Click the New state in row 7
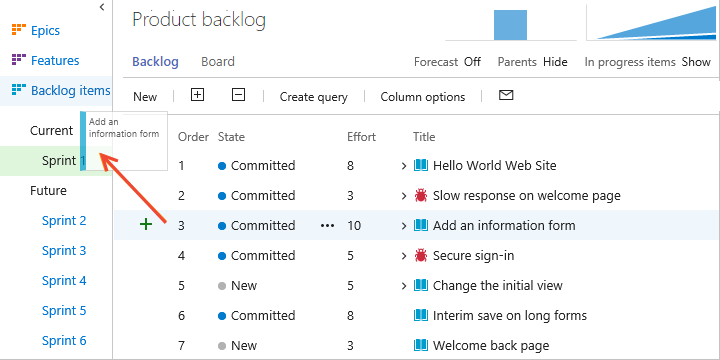720x360 pixels. coord(244,345)
